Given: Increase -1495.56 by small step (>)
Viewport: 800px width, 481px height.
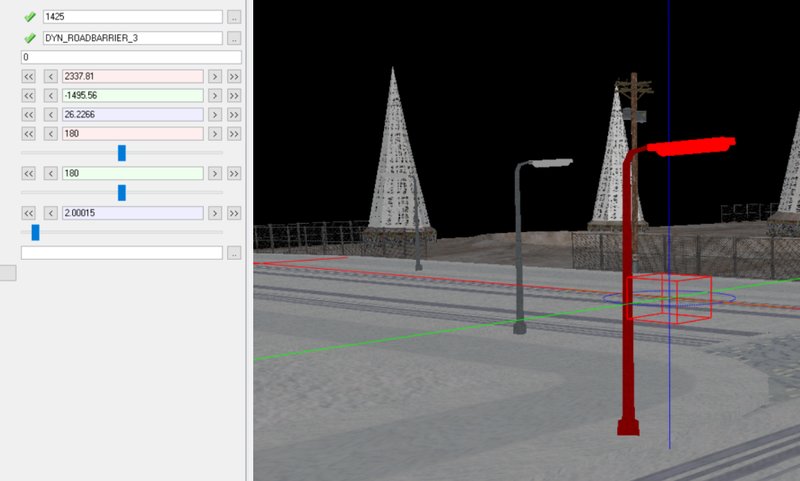Looking at the screenshot, I should 215,95.
